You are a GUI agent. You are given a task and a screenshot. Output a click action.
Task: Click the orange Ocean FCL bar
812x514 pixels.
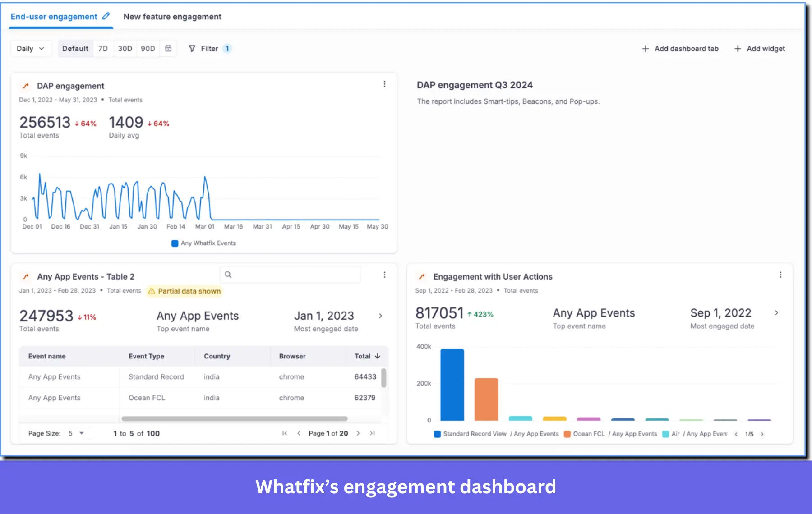pyautogui.click(x=486, y=399)
